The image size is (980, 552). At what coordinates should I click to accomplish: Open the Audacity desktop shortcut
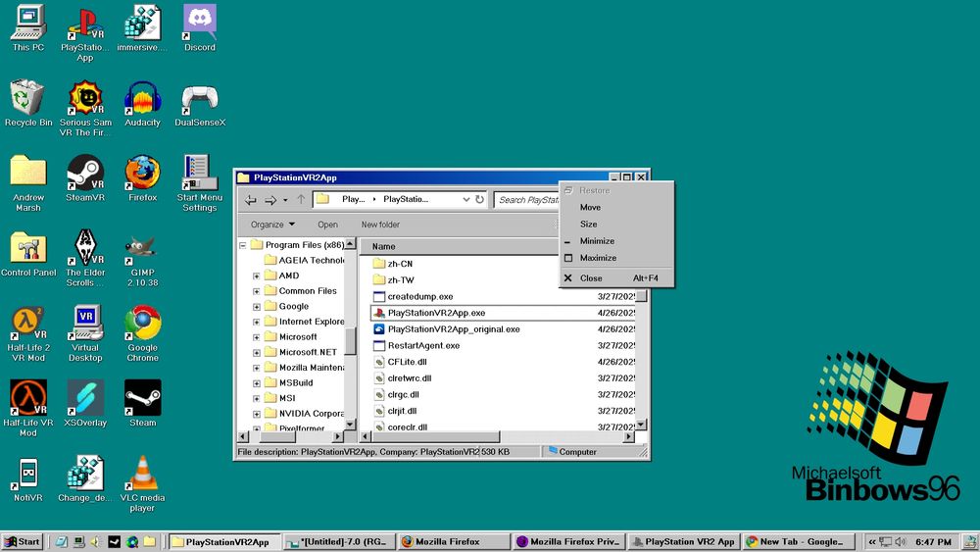(x=142, y=103)
